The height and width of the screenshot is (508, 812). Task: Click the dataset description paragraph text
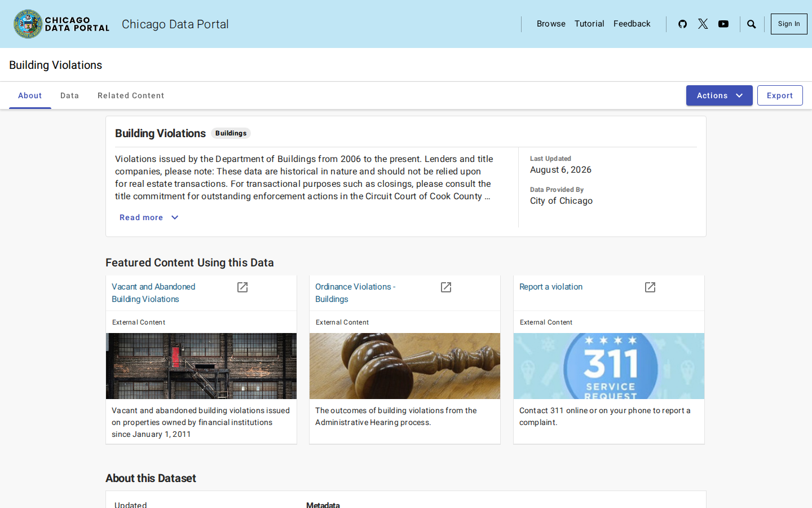[x=304, y=178]
